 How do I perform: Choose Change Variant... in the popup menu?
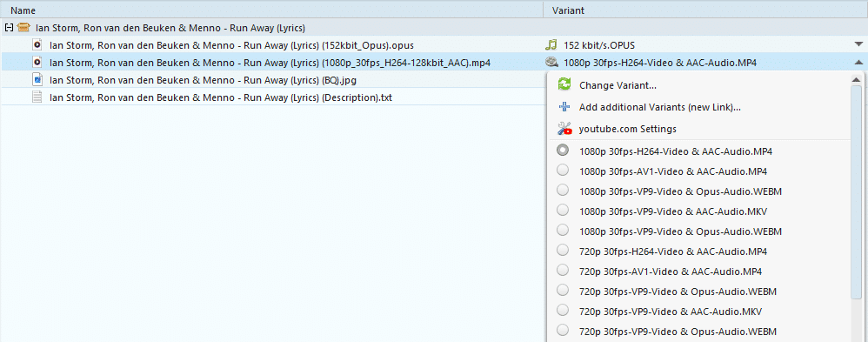618,85
